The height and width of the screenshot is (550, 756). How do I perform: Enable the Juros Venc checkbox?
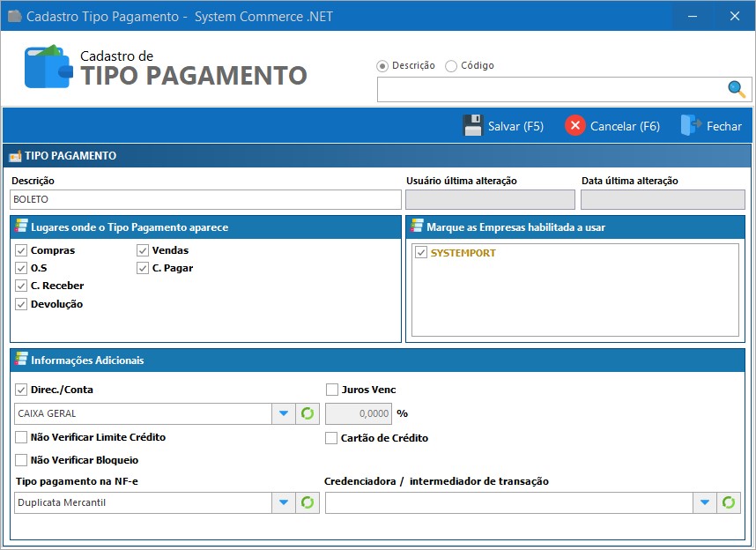332,389
